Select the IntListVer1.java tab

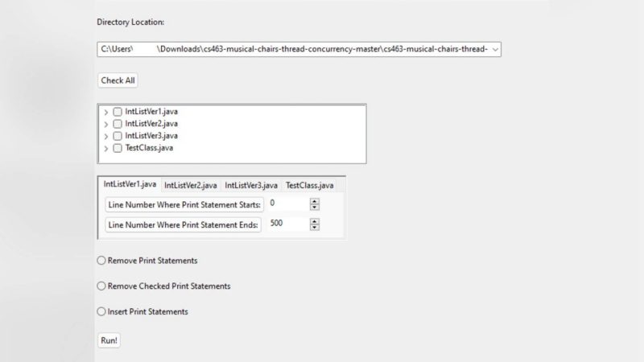[x=130, y=185]
